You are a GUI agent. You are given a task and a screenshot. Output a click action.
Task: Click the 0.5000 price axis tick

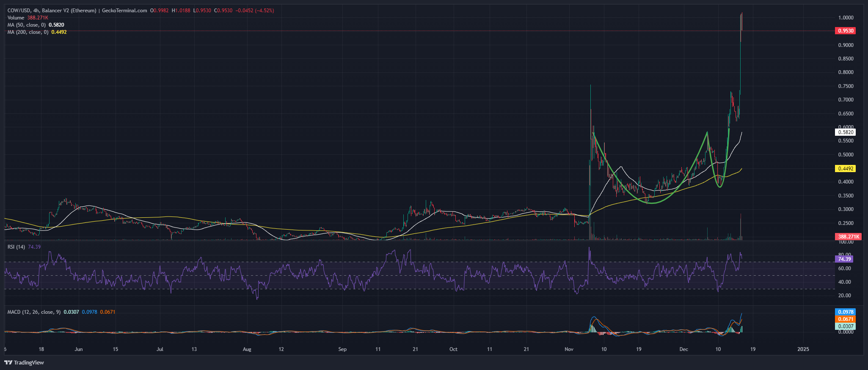(x=846, y=155)
